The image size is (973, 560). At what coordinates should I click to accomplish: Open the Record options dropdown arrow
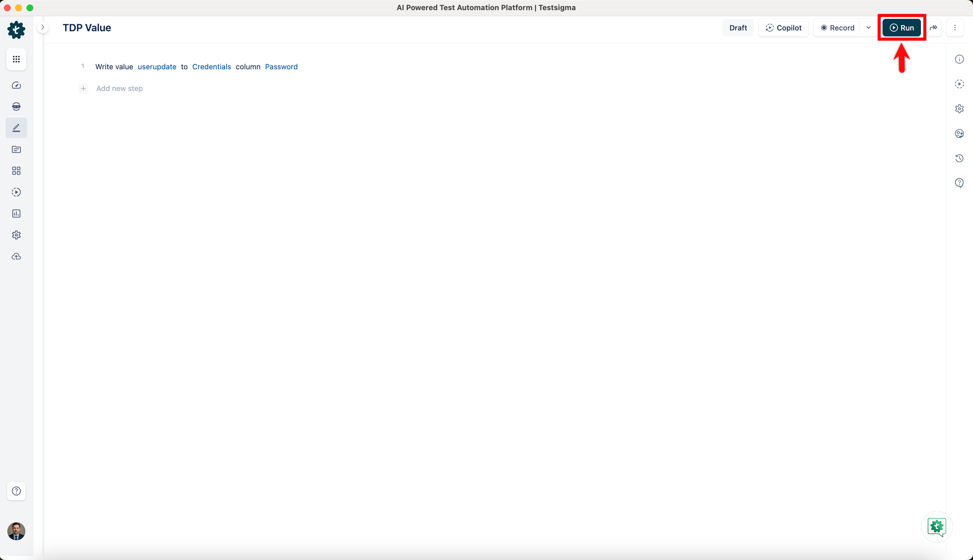tap(868, 28)
